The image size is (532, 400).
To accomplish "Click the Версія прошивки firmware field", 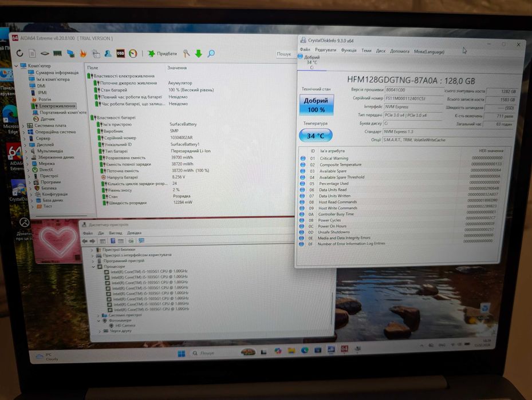I will tap(413, 90).
